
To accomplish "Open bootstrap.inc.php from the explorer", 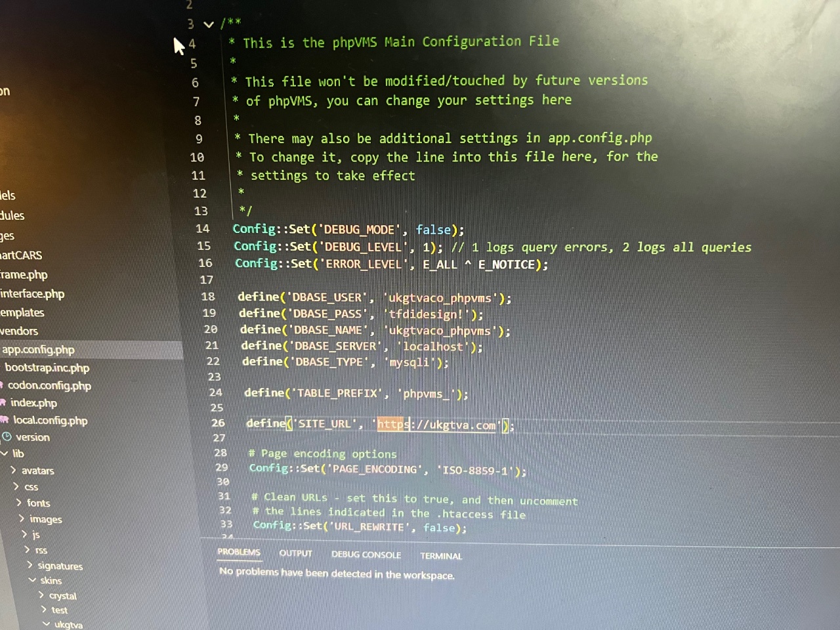I will tap(47, 367).
